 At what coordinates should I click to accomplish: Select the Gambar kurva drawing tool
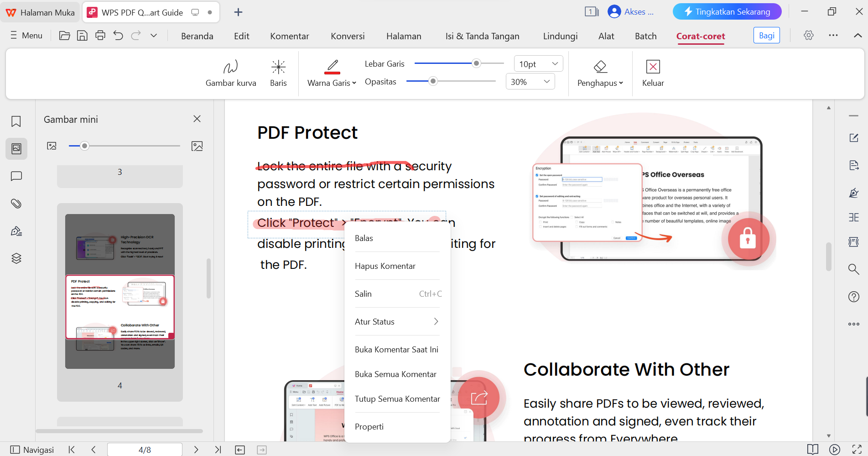coord(231,72)
